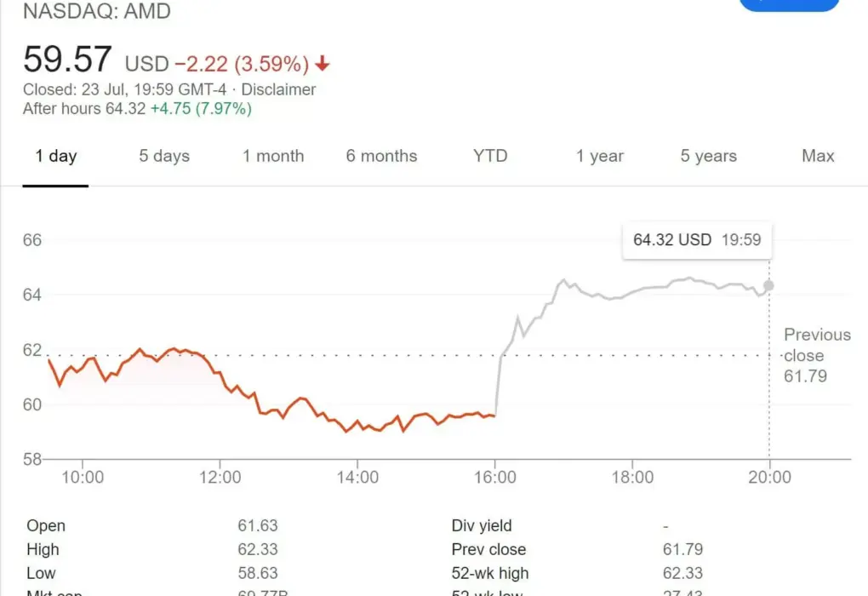Show the Max time range
Screen dimensions: 868x596
click(x=818, y=156)
